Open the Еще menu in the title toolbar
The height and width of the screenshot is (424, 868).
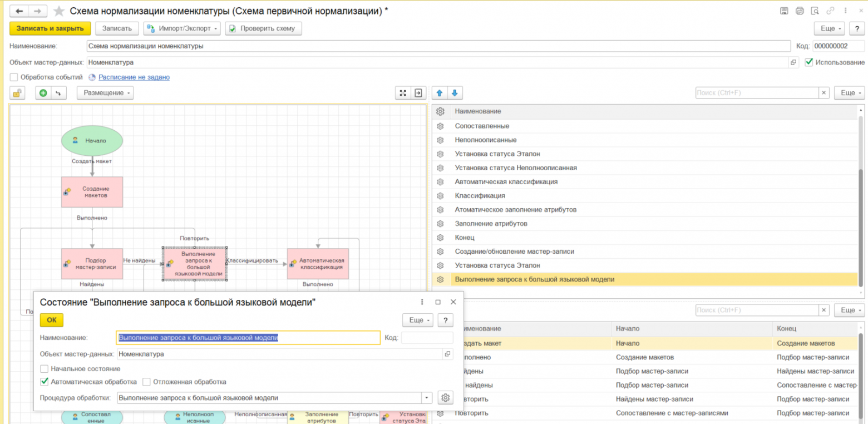pyautogui.click(x=829, y=28)
